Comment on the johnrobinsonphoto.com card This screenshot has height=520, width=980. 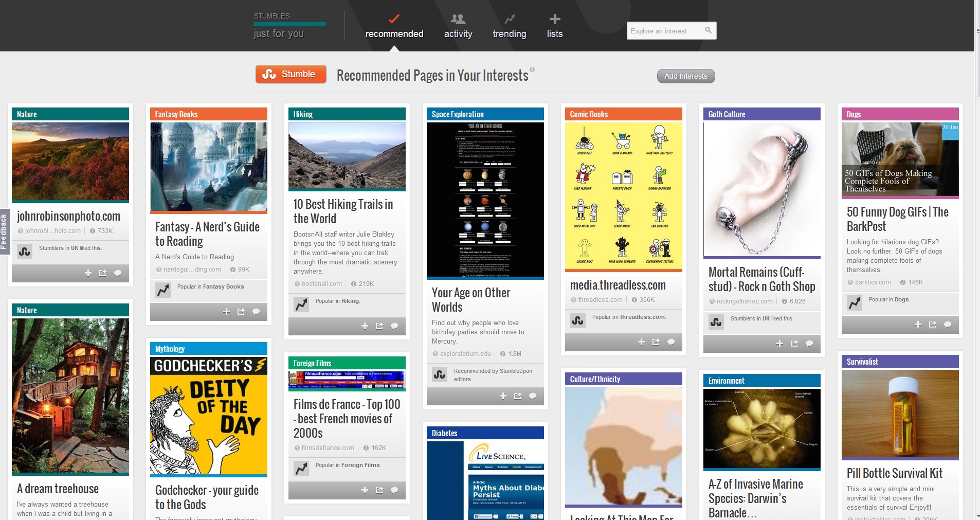pos(118,273)
